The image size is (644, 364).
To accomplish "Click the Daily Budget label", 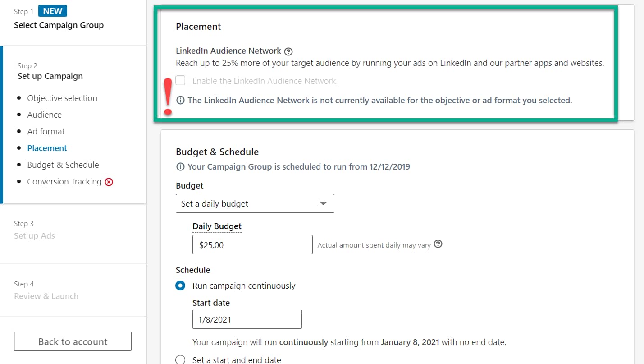I will [217, 226].
